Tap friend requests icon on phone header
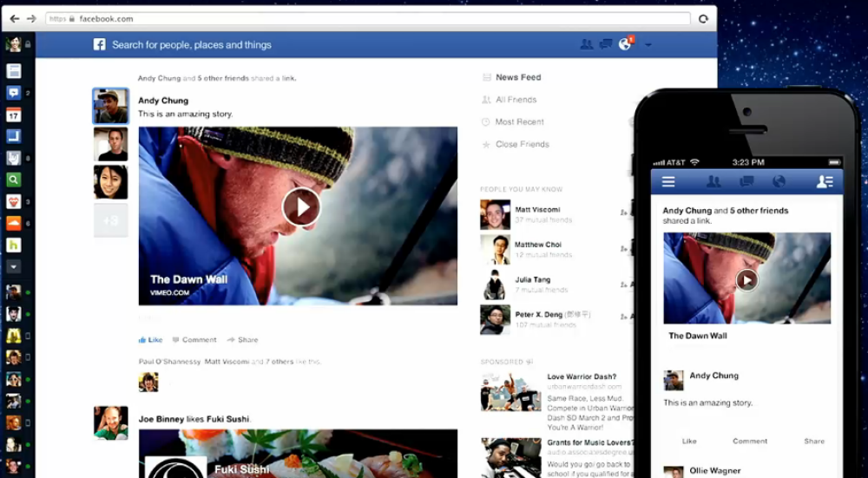The height and width of the screenshot is (478, 868). 713,181
